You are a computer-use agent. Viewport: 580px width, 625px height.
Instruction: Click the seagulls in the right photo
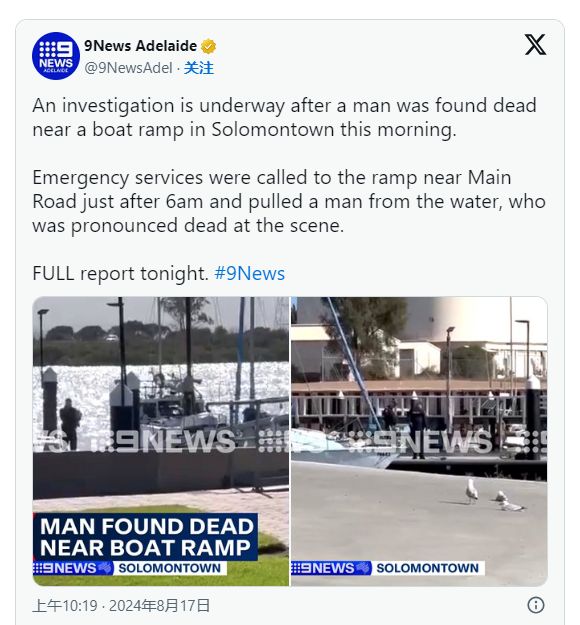pos(495,496)
